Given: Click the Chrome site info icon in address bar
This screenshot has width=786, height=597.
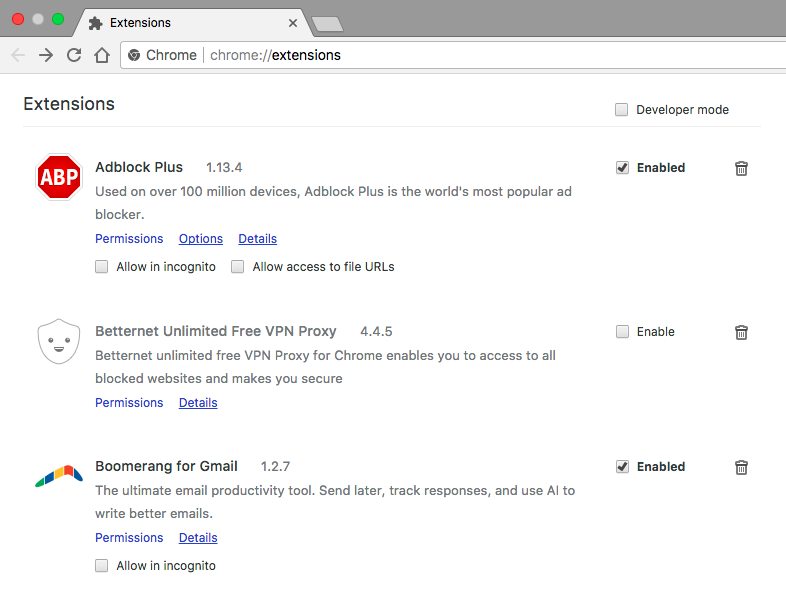Looking at the screenshot, I should (x=134, y=55).
